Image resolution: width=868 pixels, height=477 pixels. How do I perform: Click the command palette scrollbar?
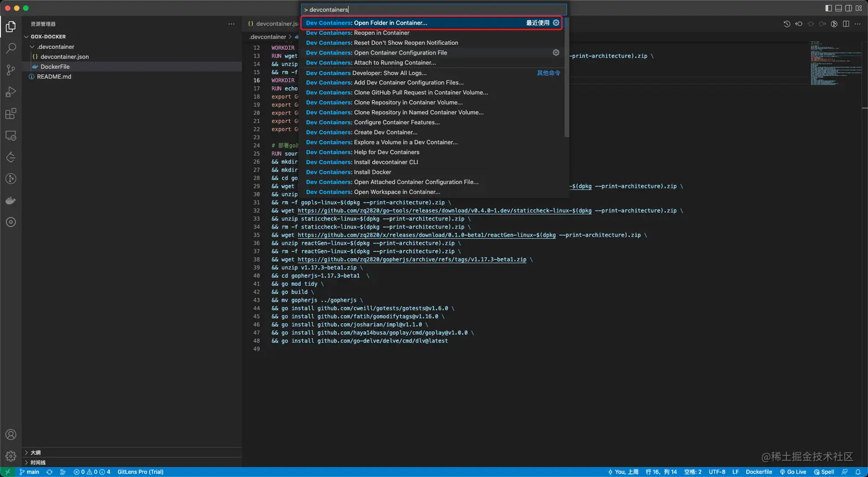tap(567, 77)
